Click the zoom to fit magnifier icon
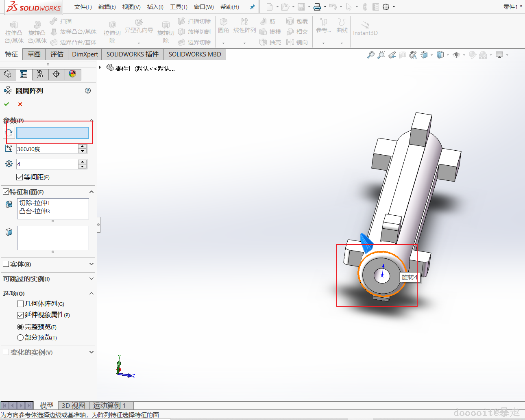 [370, 55]
